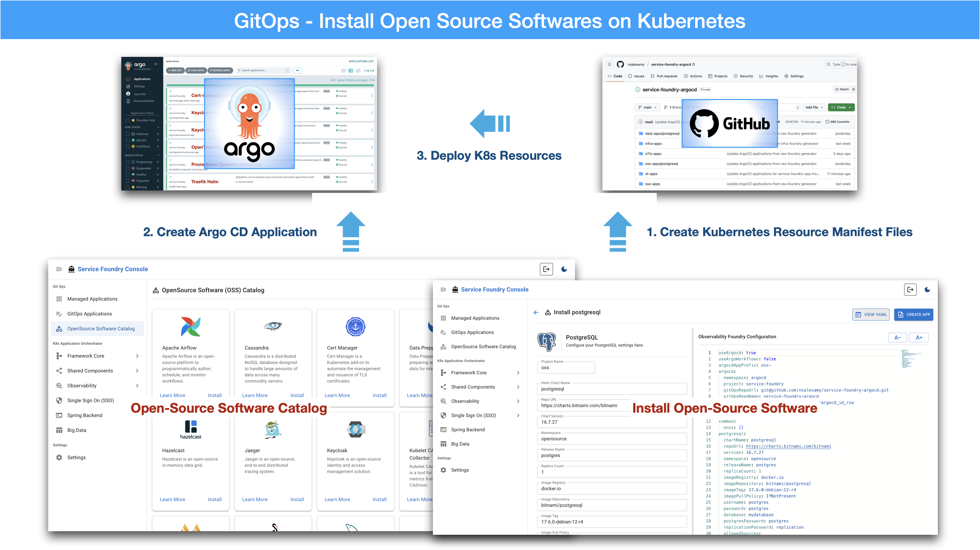Viewport: 980px width, 550px height.
Task: Open the main branch dropdown on GitHub
Action: (648, 107)
